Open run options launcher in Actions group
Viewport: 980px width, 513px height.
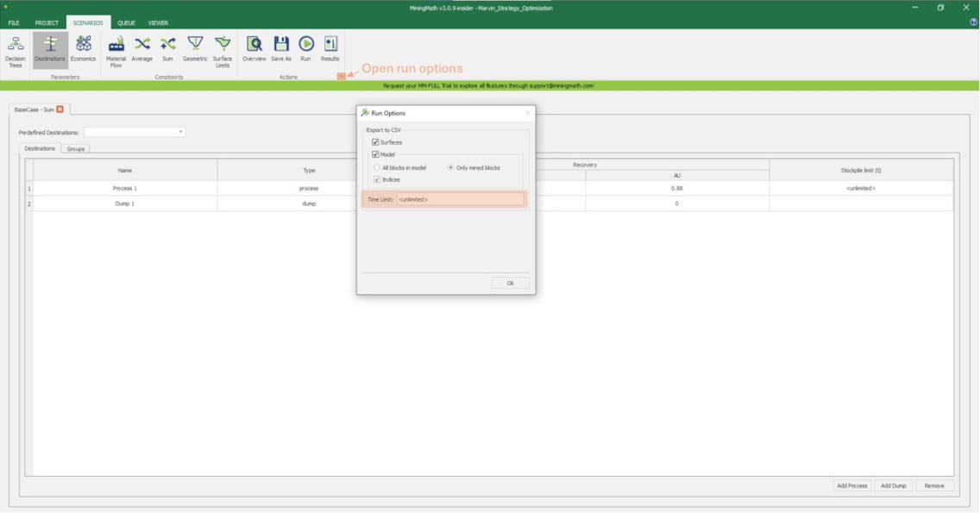(342, 77)
